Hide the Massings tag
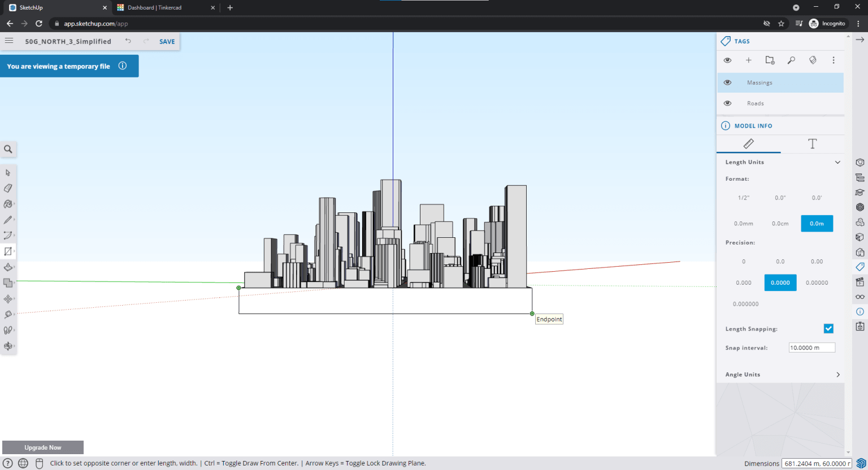This screenshot has height=470, width=868. click(x=727, y=82)
